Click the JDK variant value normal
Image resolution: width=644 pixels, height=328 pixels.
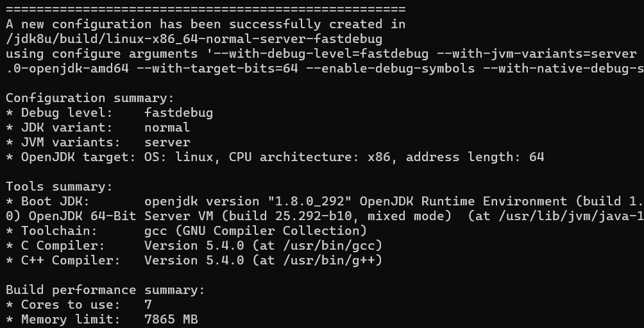[x=167, y=127]
